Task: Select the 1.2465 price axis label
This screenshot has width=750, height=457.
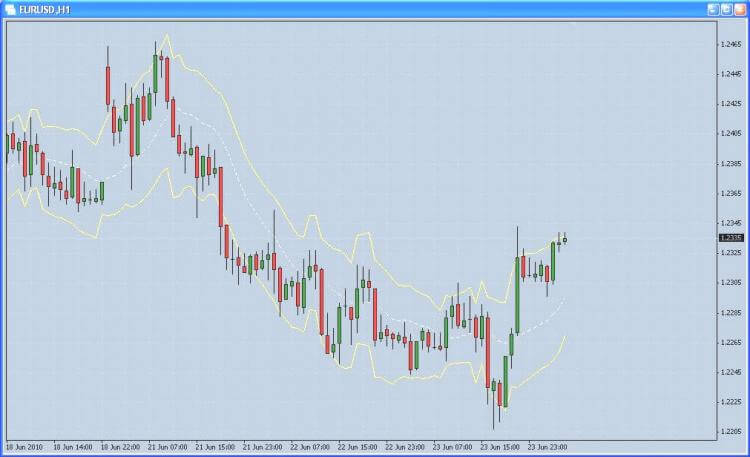Action: (731, 44)
